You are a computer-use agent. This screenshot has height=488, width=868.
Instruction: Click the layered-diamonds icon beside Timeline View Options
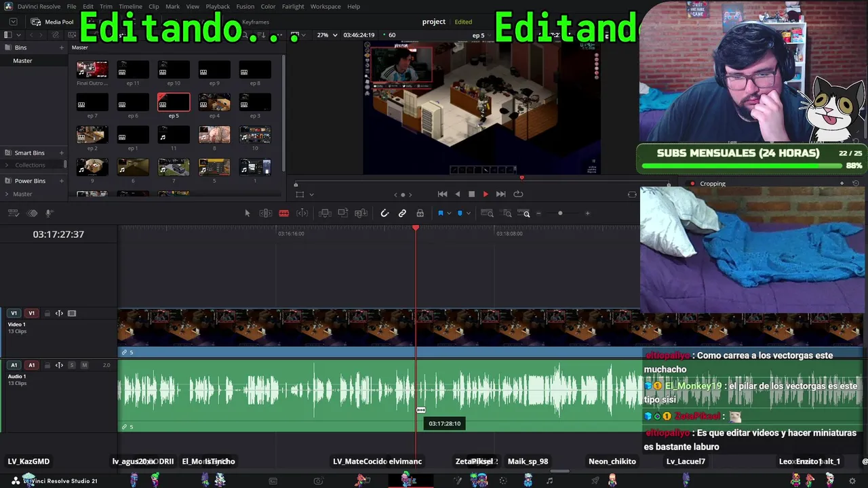pyautogui.click(x=32, y=213)
